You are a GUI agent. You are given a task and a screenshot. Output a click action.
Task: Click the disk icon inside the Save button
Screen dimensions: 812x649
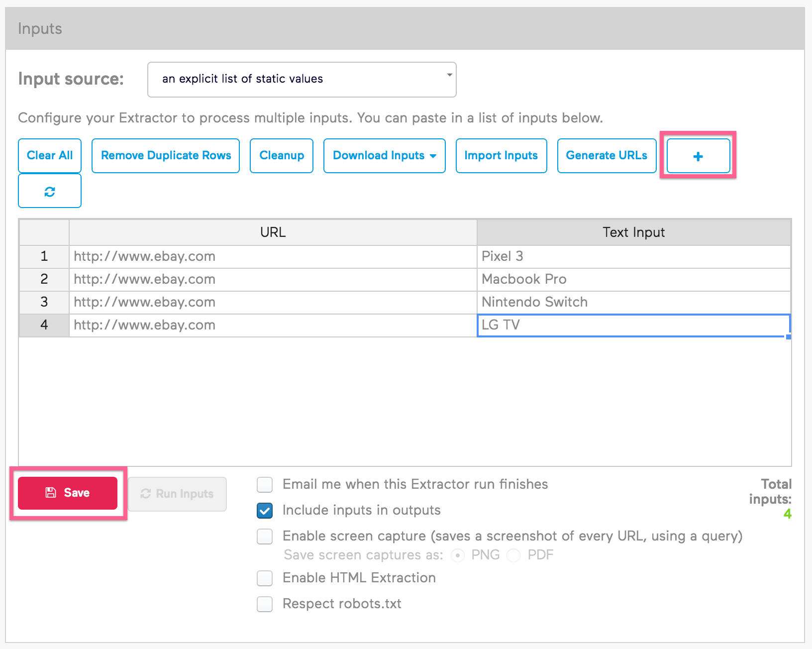pos(51,492)
